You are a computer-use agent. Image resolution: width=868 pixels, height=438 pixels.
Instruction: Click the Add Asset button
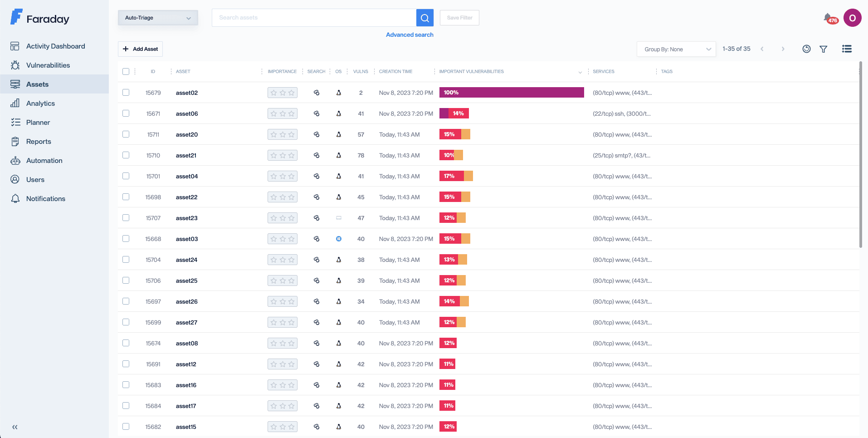click(140, 49)
